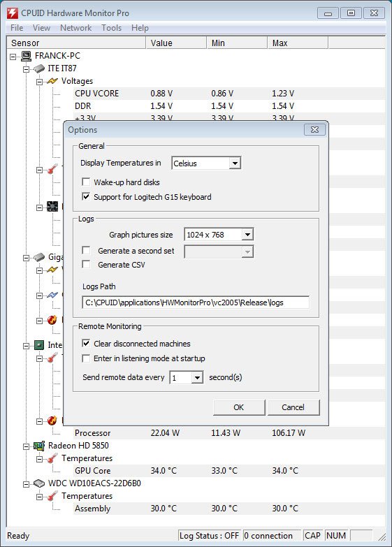Maximize the Hardware Monitor Pro window
The image size is (392, 547).
[x=351, y=13]
